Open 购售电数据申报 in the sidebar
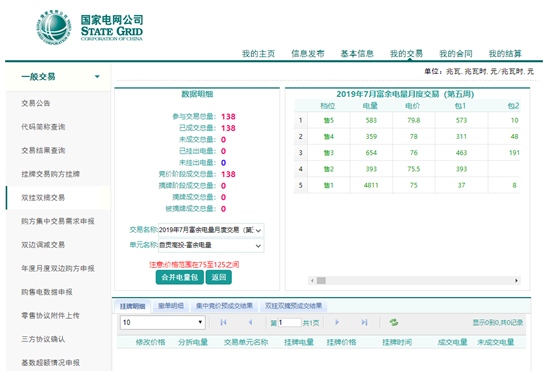 [47, 292]
